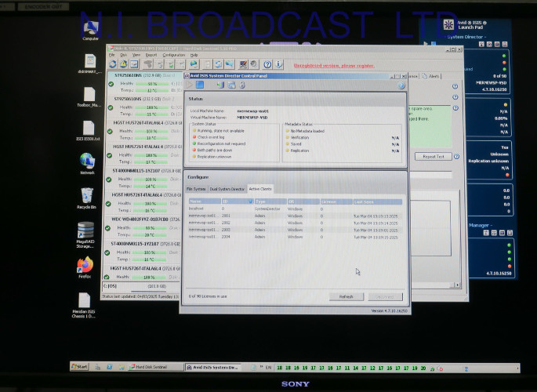This screenshot has height=392, width=537.
Task: Click the yellow warning icon in Hard Disk Sentinel toolbar
Action: [123, 64]
